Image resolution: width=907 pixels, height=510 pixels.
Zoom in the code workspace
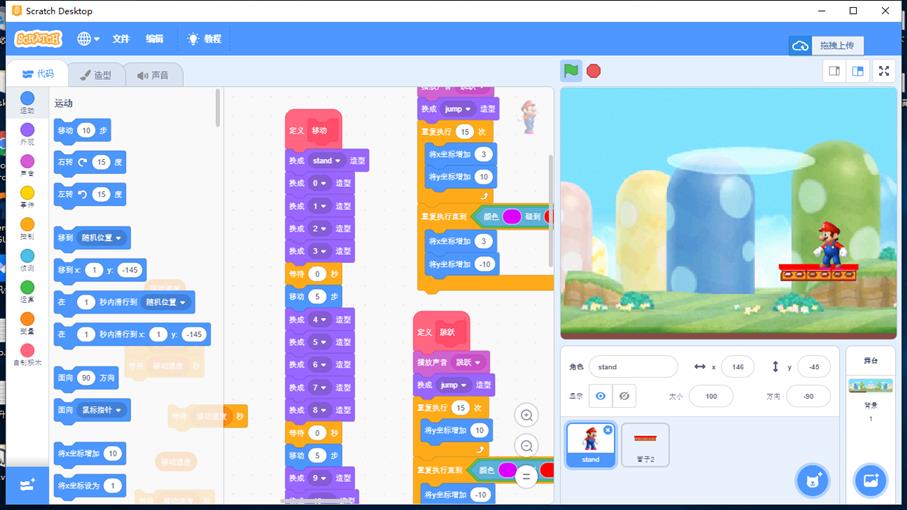[x=526, y=415]
